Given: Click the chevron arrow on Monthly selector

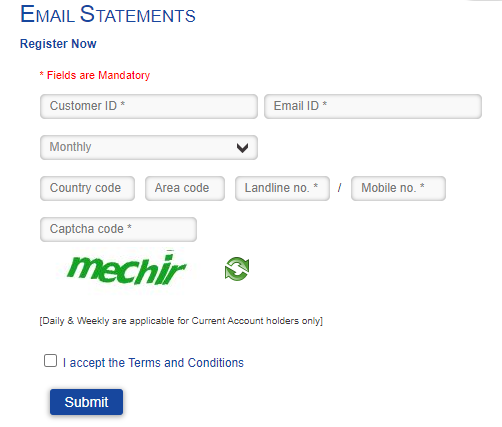Looking at the screenshot, I should tap(242, 148).
